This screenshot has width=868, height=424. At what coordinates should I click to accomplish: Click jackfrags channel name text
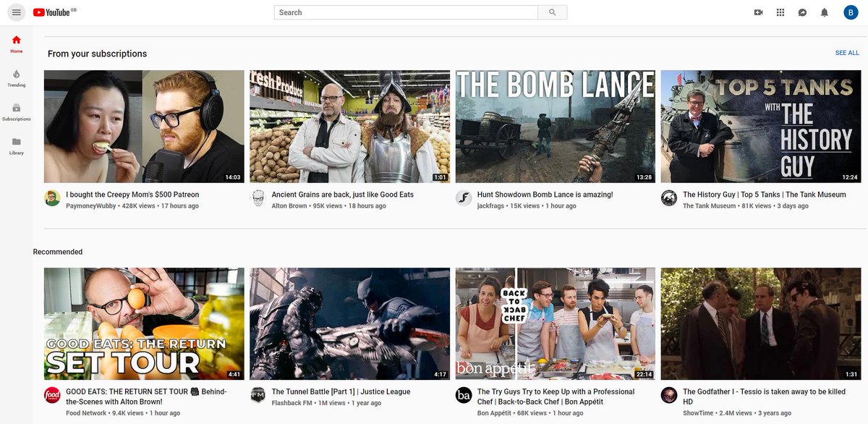tap(492, 206)
